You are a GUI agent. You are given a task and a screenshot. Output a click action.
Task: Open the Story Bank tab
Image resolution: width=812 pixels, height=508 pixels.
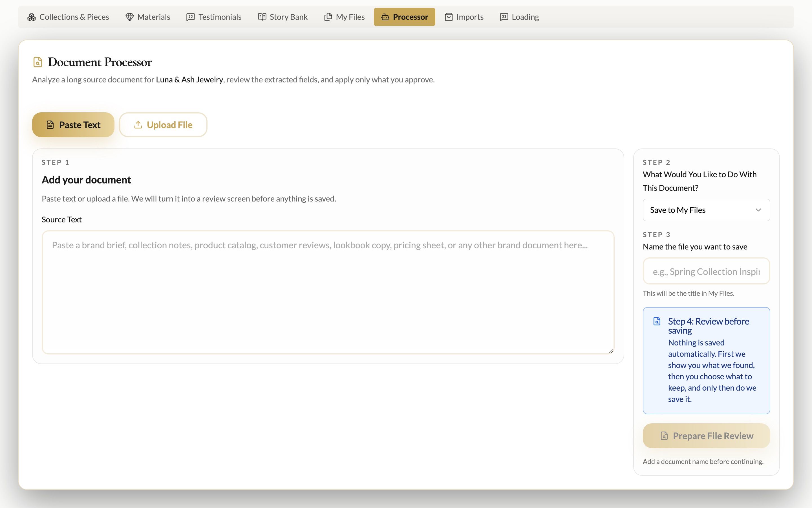point(283,17)
